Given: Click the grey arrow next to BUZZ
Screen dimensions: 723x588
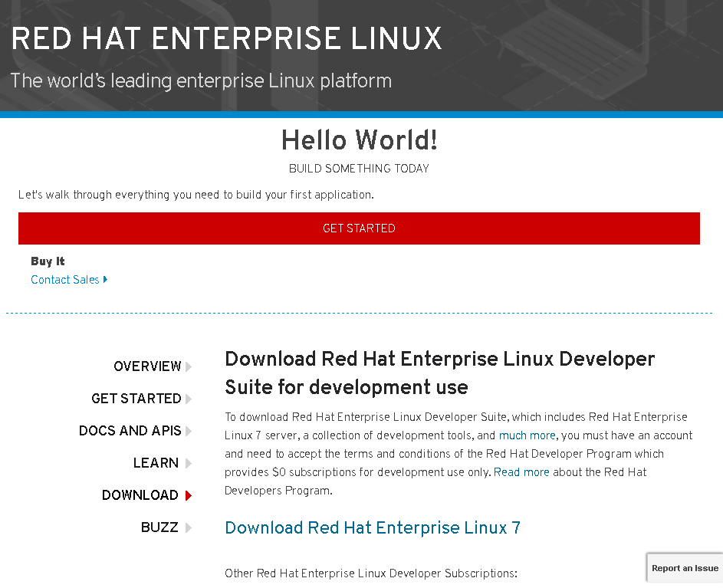Looking at the screenshot, I should (x=188, y=528).
